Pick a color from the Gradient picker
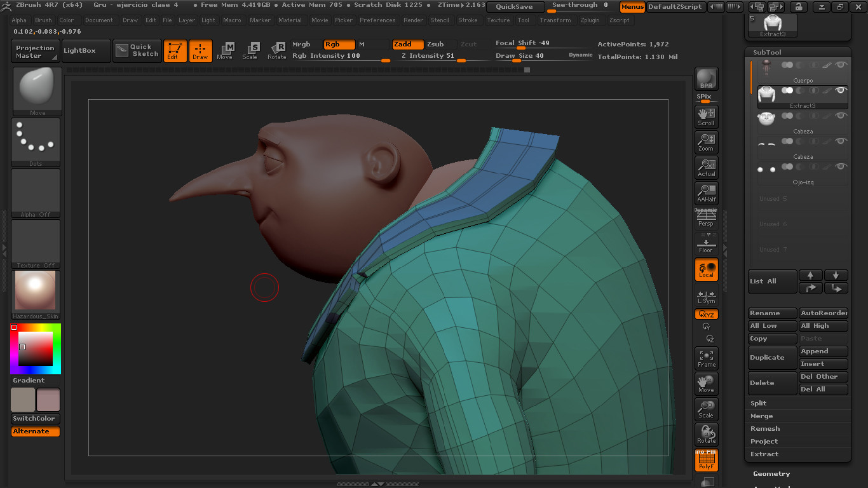Image resolution: width=868 pixels, height=488 pixels. (x=35, y=349)
